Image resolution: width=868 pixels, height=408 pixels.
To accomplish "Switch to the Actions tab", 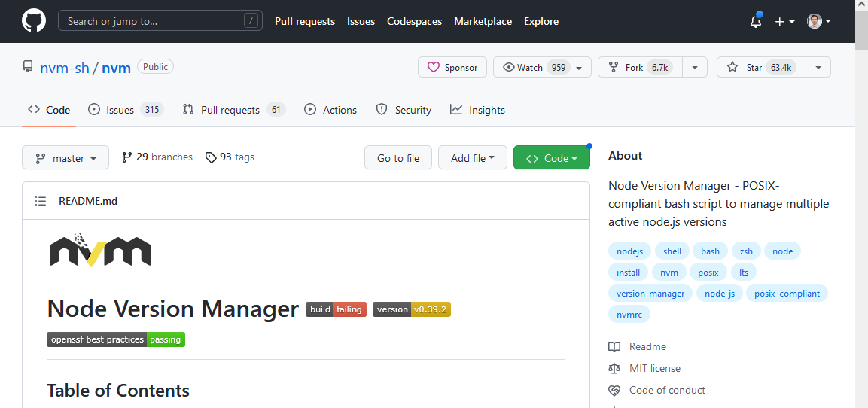I will 330,110.
